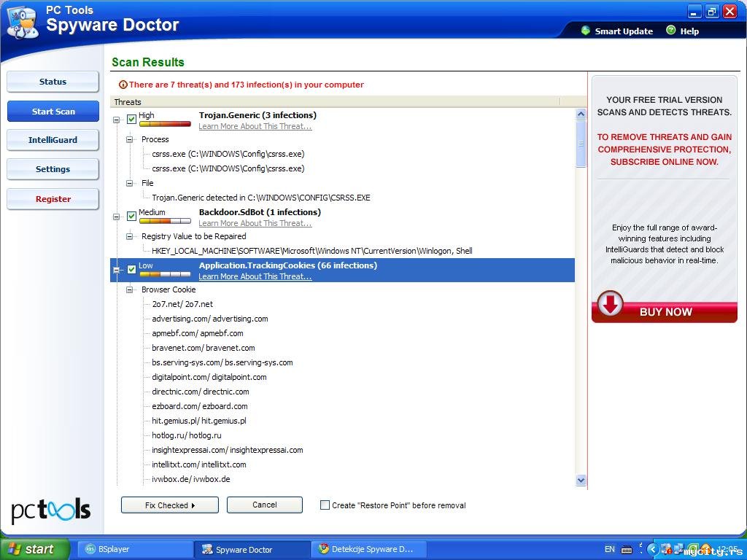This screenshot has width=747, height=560.
Task: Click the keyboard icon in system tray
Action: tap(627, 550)
